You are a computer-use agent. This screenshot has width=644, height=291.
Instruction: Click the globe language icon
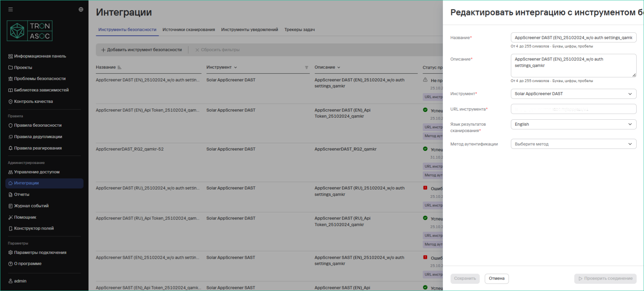click(81, 9)
